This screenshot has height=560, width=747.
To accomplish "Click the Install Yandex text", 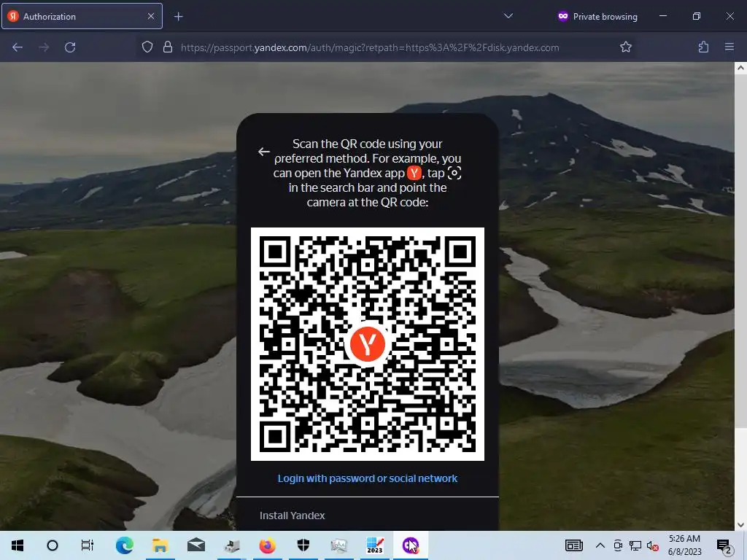I will [292, 516].
